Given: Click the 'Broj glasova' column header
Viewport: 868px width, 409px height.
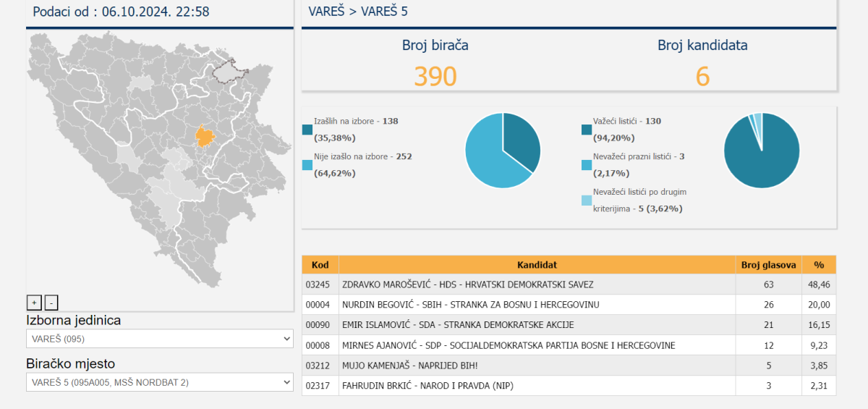Looking at the screenshot, I should coord(769,265).
